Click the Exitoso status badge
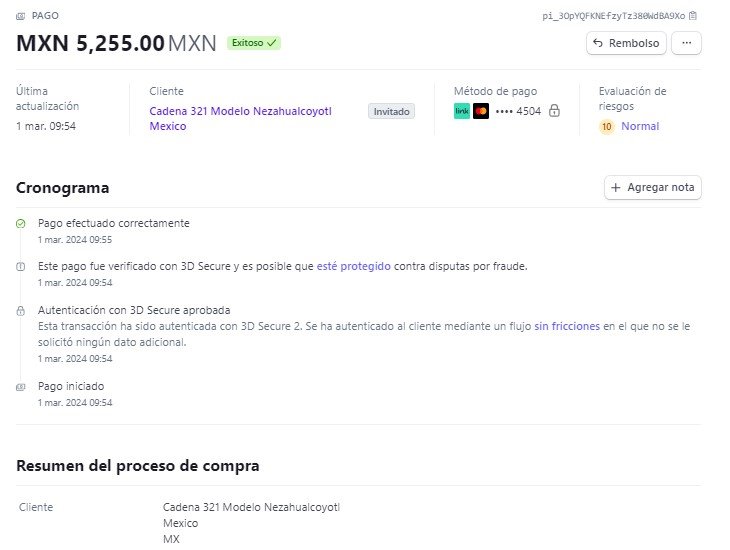The width and height of the screenshot is (730, 550). point(254,43)
